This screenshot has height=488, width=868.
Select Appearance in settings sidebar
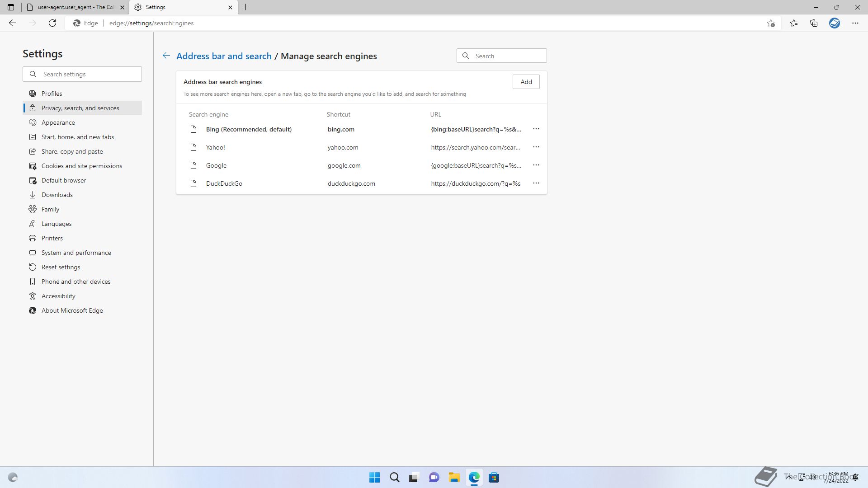[x=58, y=122]
